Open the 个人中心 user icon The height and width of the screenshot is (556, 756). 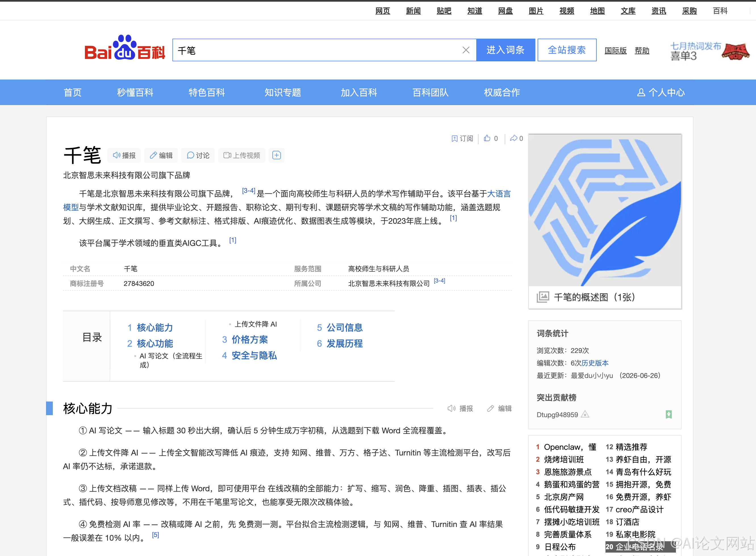[641, 93]
